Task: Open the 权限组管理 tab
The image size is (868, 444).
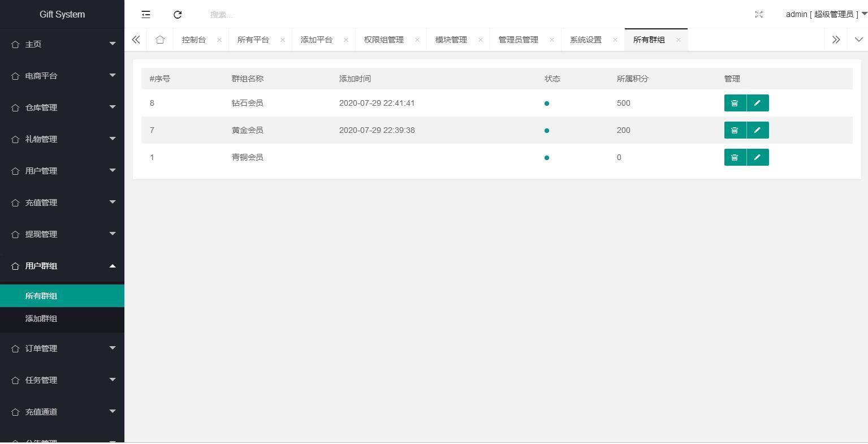Action: [x=384, y=40]
